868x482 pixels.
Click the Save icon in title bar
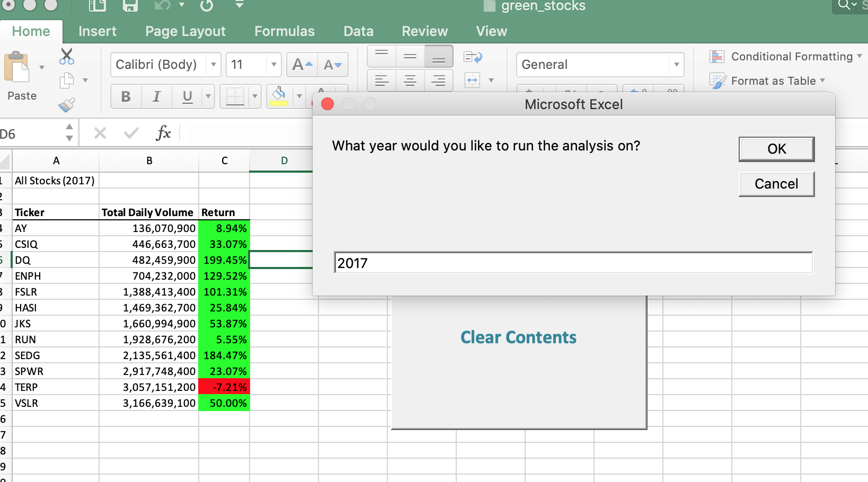click(130, 6)
